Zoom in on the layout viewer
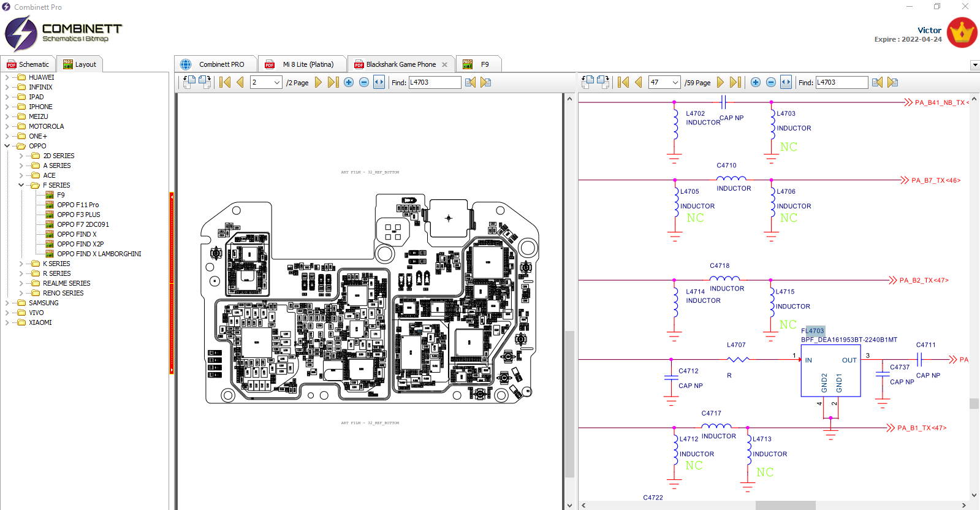 349,82
